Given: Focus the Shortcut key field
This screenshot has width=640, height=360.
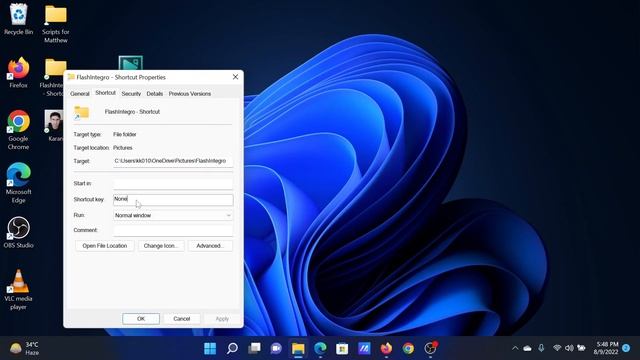Looking at the screenshot, I should pyautogui.click(x=173, y=199).
